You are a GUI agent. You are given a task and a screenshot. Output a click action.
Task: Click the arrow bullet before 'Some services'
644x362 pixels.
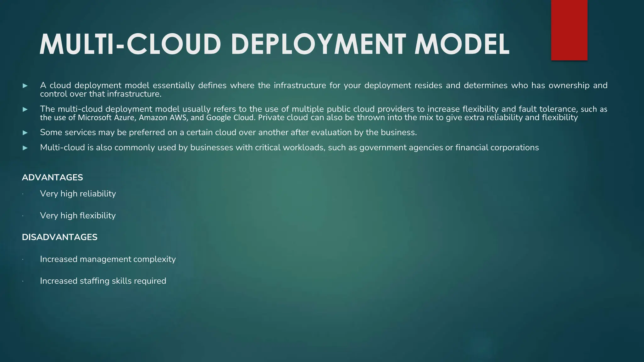[25, 133]
